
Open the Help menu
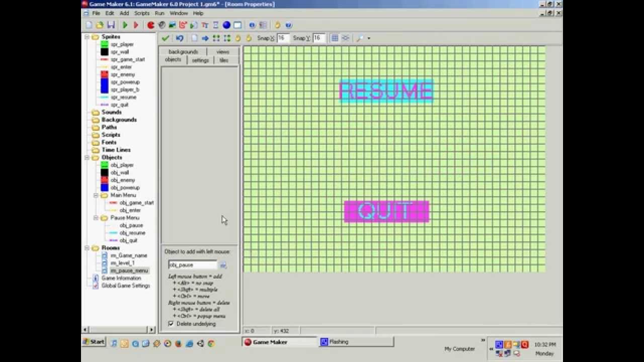tap(198, 13)
